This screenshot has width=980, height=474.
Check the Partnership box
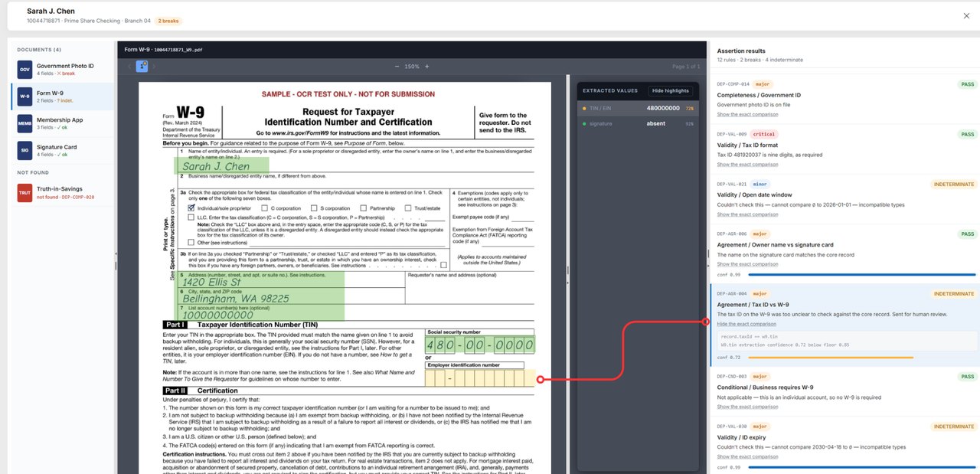pos(363,208)
